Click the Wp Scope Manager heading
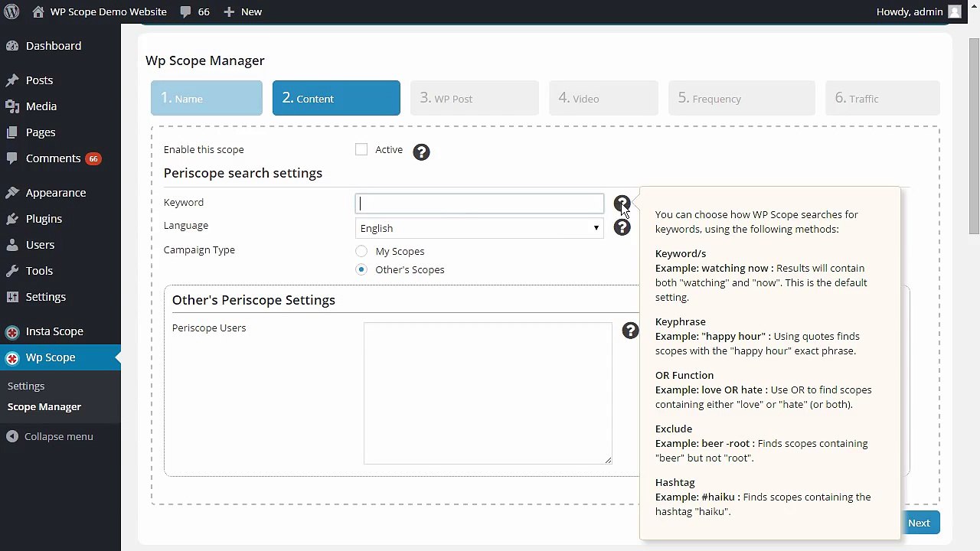Screen dimensions: 980x551 pyautogui.click(x=205, y=60)
